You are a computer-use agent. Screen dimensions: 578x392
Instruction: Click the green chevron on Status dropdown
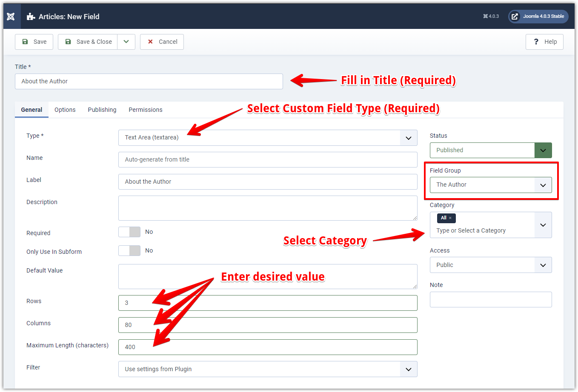tap(543, 150)
